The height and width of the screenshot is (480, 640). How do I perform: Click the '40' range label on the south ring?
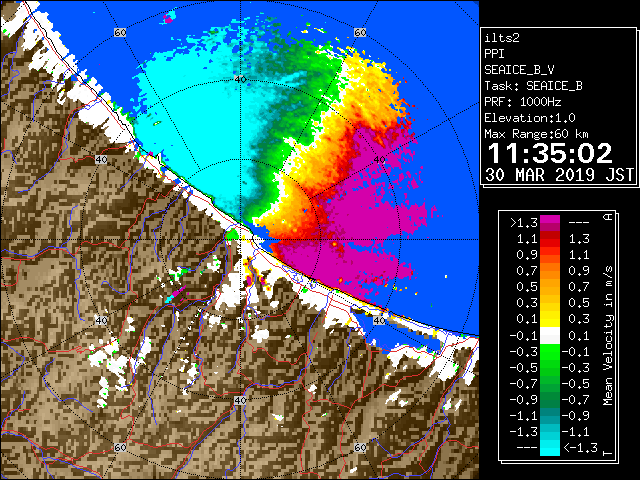click(x=240, y=400)
